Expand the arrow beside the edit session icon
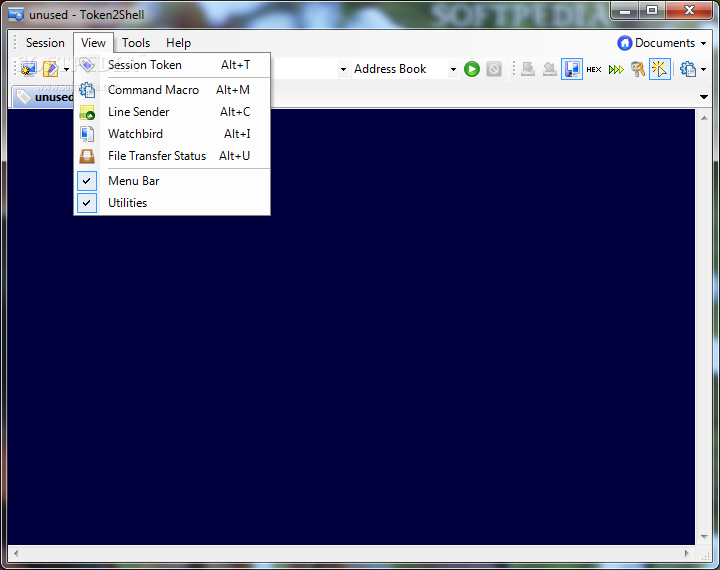Viewport: 720px width, 570px height. pos(67,69)
